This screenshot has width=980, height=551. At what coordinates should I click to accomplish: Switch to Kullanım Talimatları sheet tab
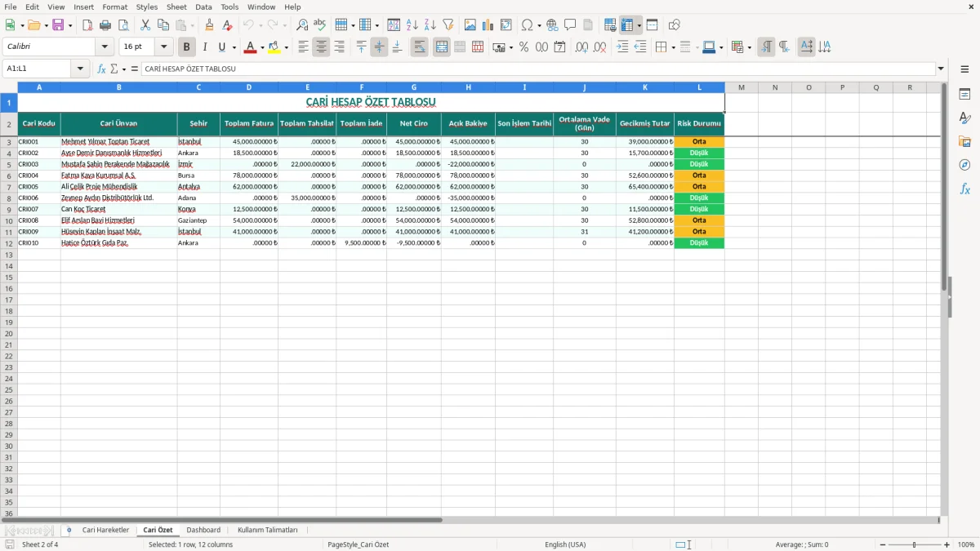268,530
